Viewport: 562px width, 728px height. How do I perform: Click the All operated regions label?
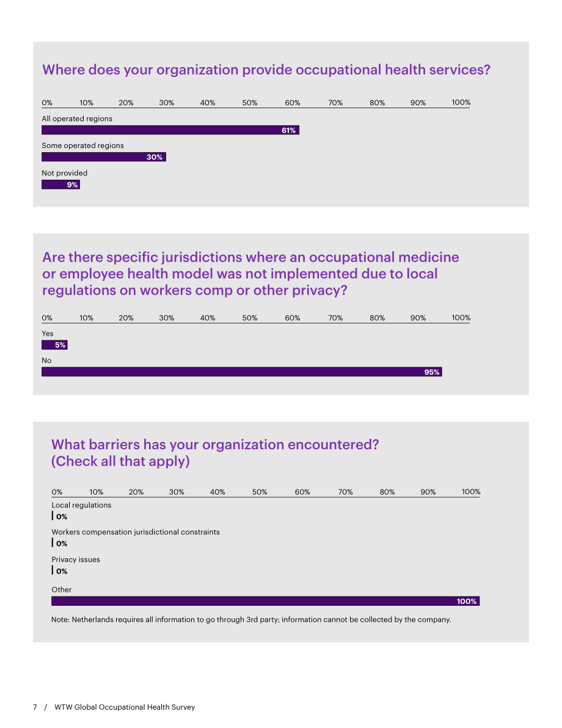[x=77, y=119]
